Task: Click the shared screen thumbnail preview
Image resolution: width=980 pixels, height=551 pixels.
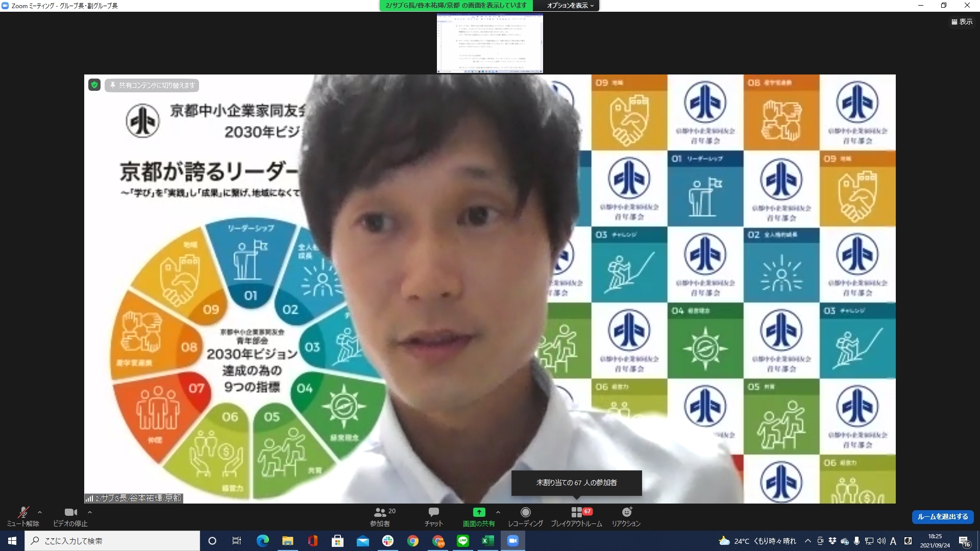Action: [490, 43]
